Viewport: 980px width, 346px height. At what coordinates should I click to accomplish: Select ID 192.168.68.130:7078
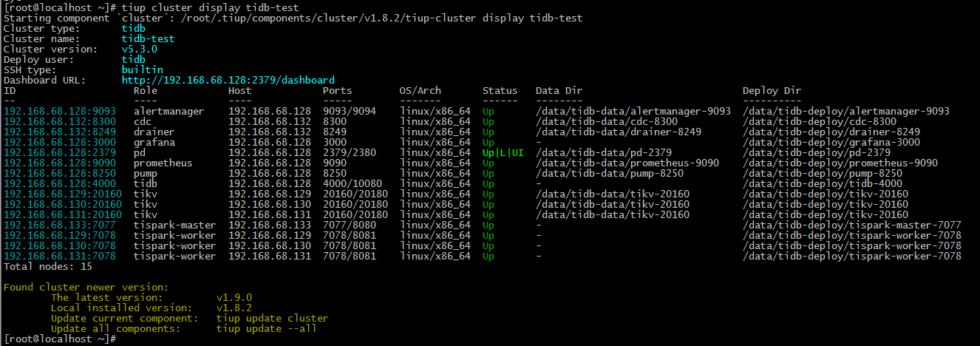coord(60,245)
